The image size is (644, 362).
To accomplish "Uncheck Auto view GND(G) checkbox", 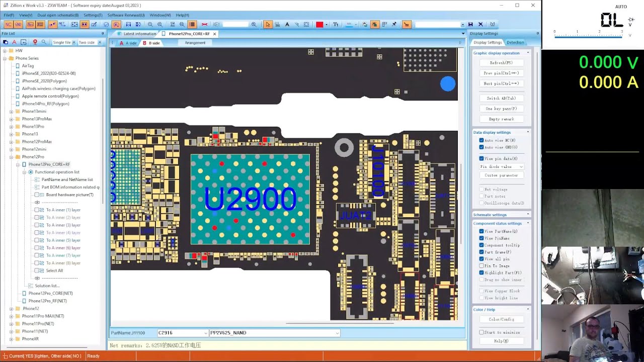I will pos(481,147).
